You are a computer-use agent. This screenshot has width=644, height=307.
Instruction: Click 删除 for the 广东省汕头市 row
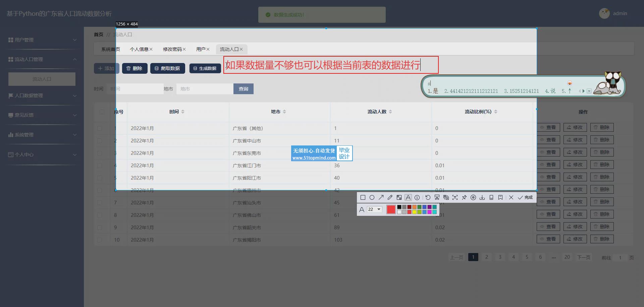pos(602,202)
